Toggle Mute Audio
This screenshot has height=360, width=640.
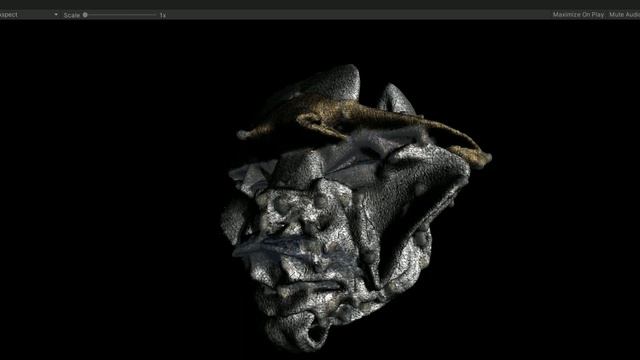coord(624,15)
